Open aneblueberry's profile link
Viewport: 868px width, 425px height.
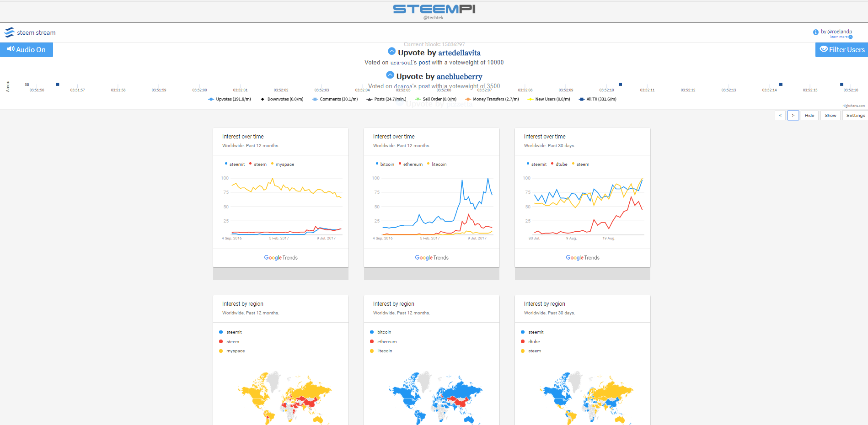click(x=459, y=77)
